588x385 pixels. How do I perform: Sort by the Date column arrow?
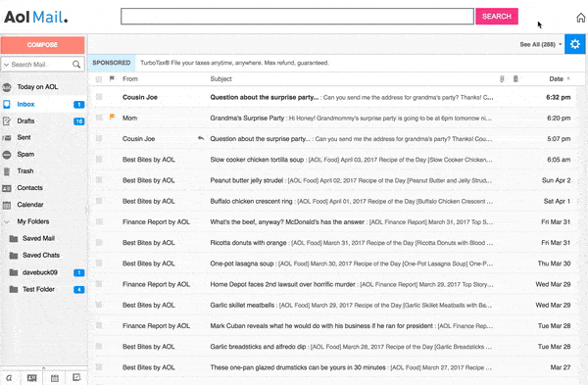pos(568,78)
